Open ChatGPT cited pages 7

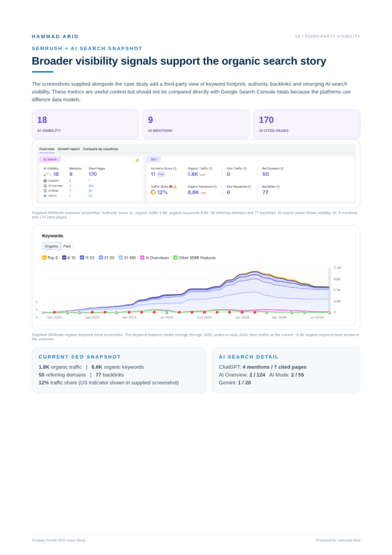[x=89, y=181]
